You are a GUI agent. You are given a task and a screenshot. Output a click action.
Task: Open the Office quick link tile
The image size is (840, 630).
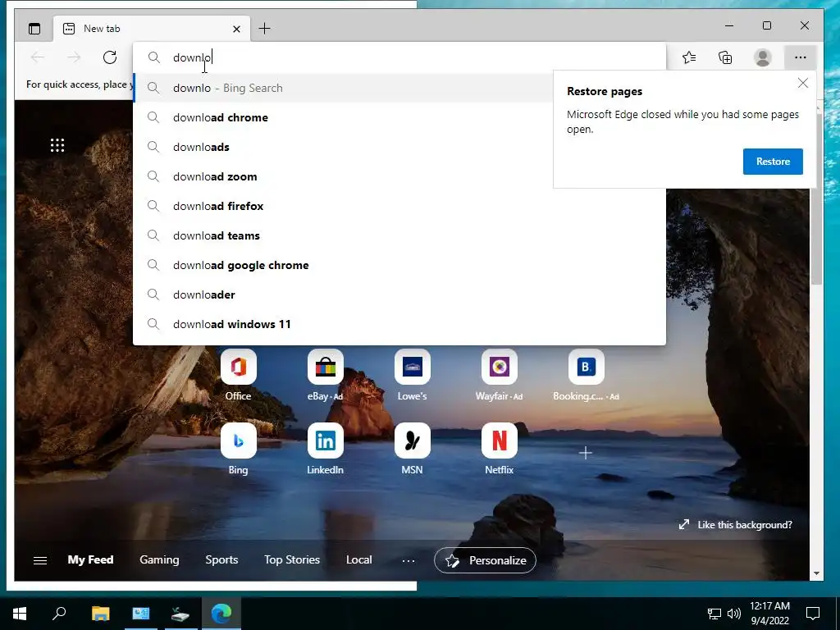pyautogui.click(x=239, y=375)
